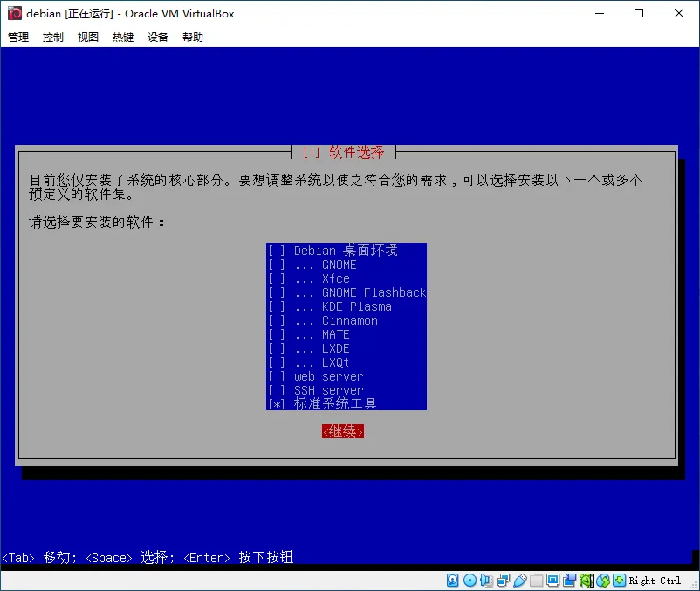Toggle the GNOME Flashback checkbox
This screenshot has width=700, height=591.
click(x=277, y=292)
